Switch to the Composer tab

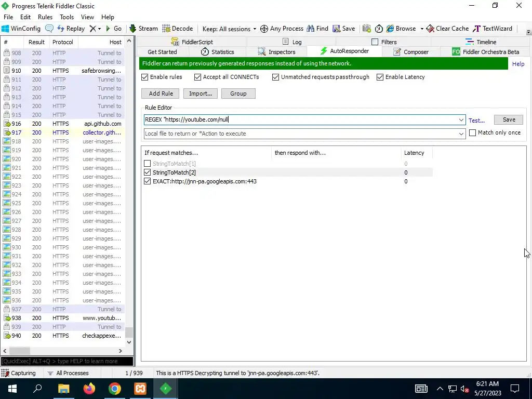coord(411,52)
